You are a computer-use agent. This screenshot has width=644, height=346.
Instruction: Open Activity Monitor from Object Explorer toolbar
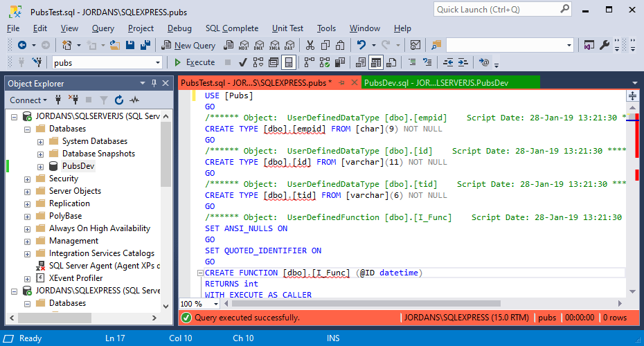134,100
